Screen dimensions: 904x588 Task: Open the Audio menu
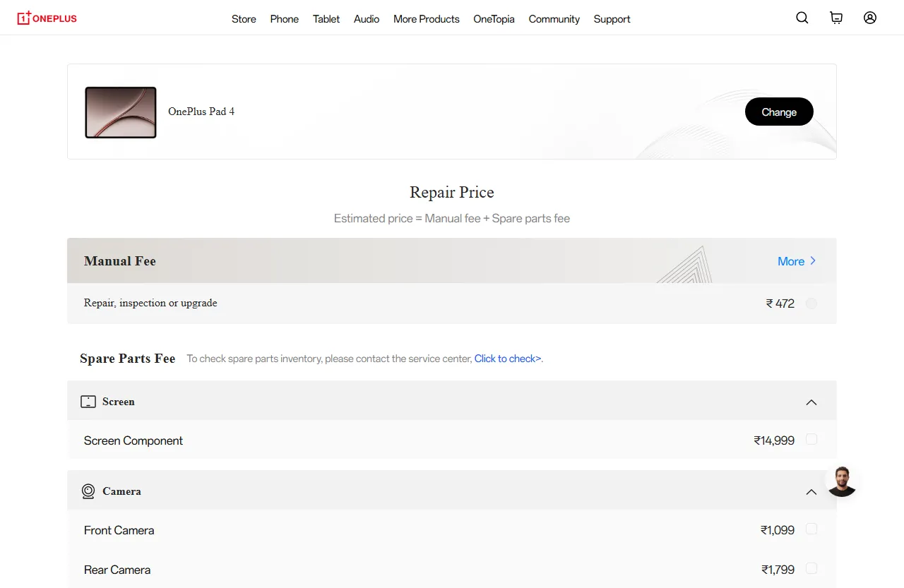[367, 19]
